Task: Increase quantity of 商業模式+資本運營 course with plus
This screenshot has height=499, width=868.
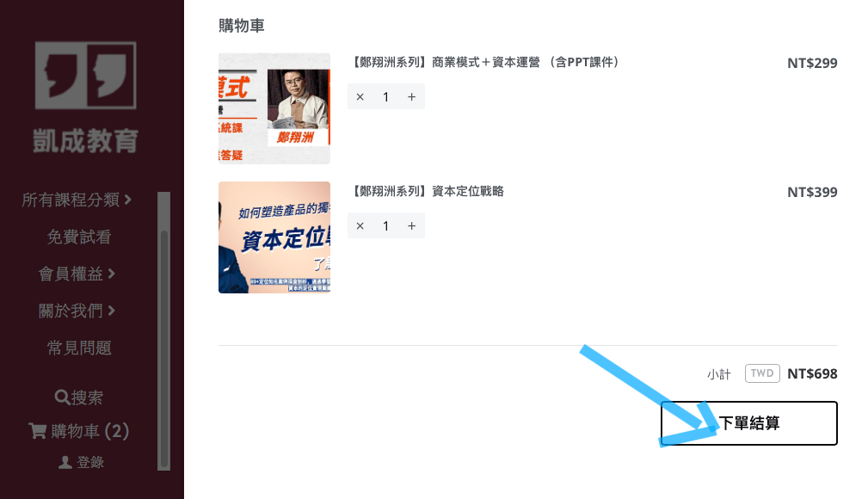Action: coord(411,97)
